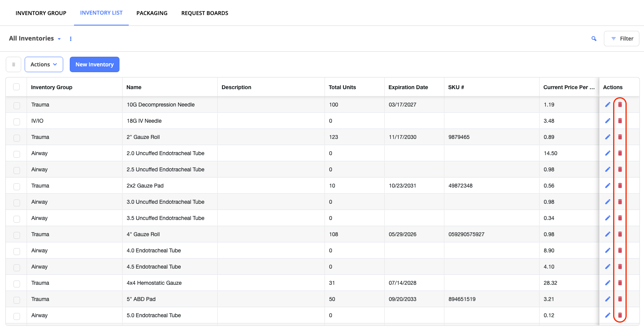This screenshot has width=644, height=328.
Task: Open the Filter options panel
Action: 621,39
